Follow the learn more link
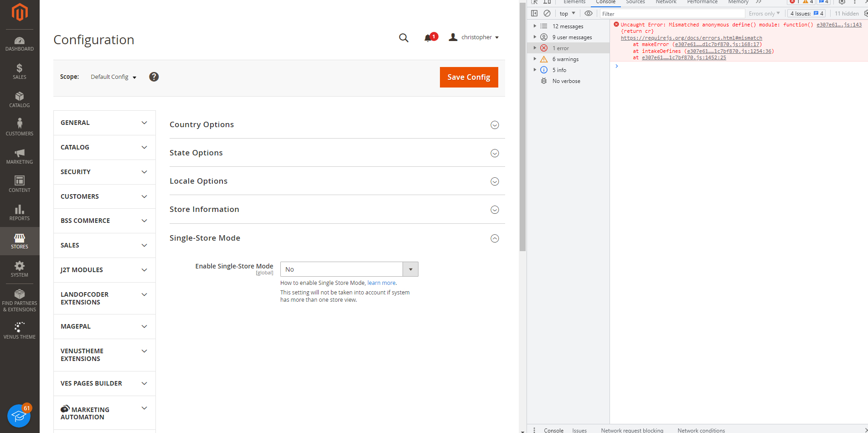The height and width of the screenshot is (433, 868). click(x=382, y=283)
